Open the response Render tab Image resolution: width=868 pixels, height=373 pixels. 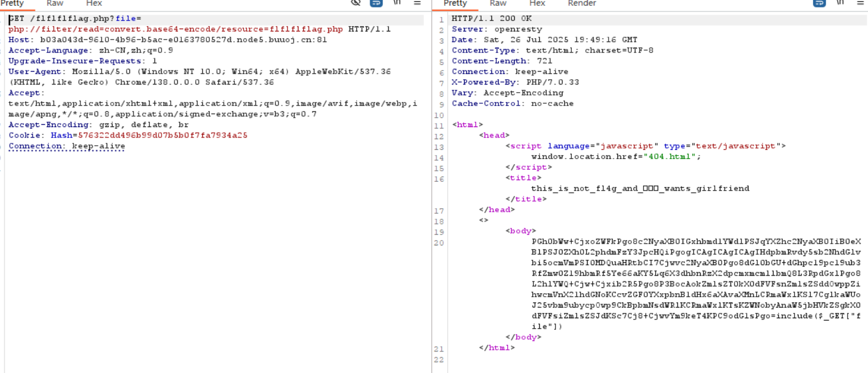tap(582, 3)
